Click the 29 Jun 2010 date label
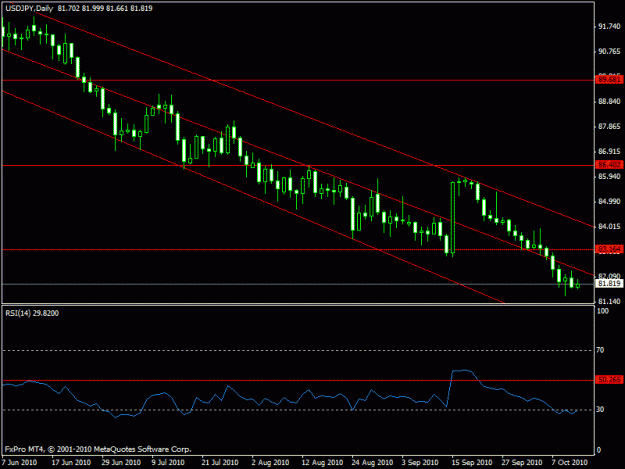Viewport: 625px width, 469px height. tap(121, 463)
